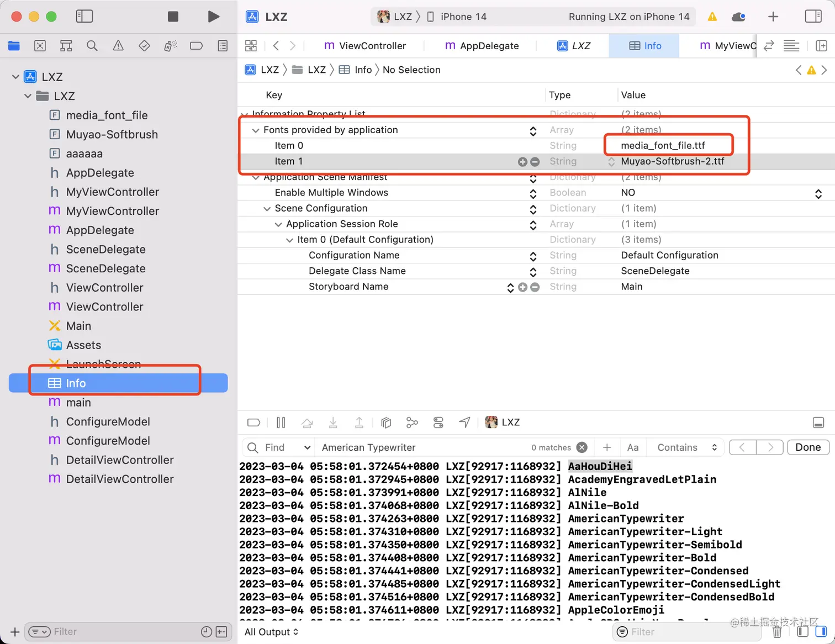Delete the Storyboard Name row
Viewport: 835px width, 644px height.
click(535, 287)
